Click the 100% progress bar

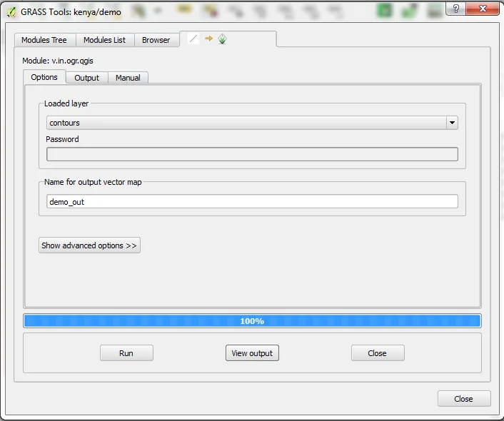(x=252, y=320)
